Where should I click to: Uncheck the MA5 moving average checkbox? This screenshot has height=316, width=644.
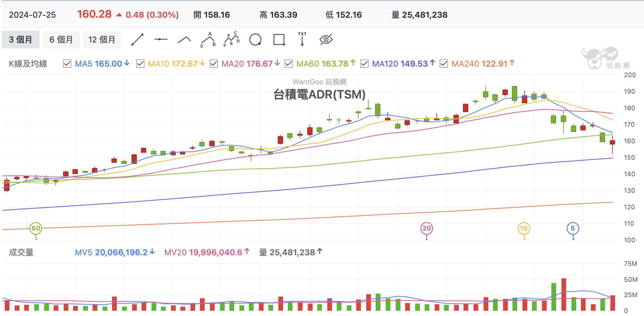(67, 64)
